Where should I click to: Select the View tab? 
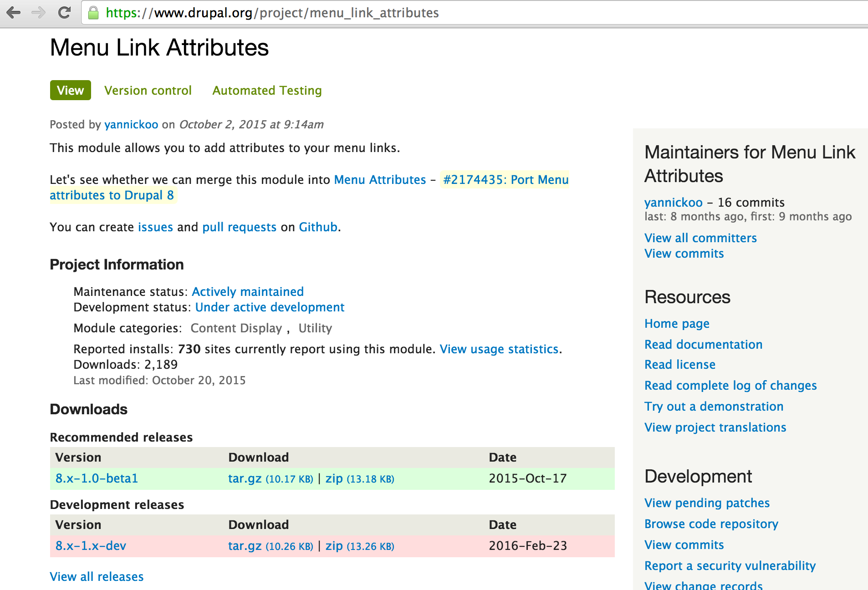70,90
